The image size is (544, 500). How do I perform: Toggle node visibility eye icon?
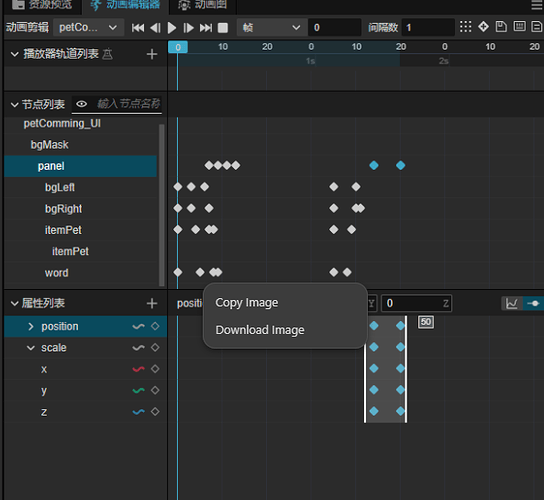(82, 104)
